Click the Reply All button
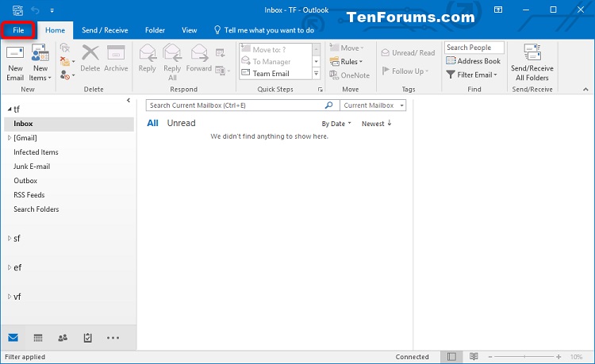 pyautogui.click(x=172, y=63)
